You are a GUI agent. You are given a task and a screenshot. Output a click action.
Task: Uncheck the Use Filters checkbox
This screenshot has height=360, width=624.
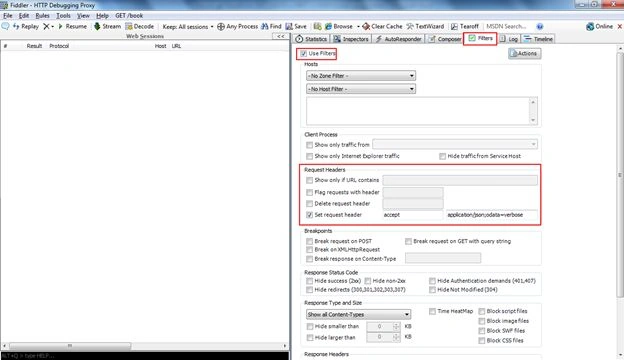coord(304,53)
